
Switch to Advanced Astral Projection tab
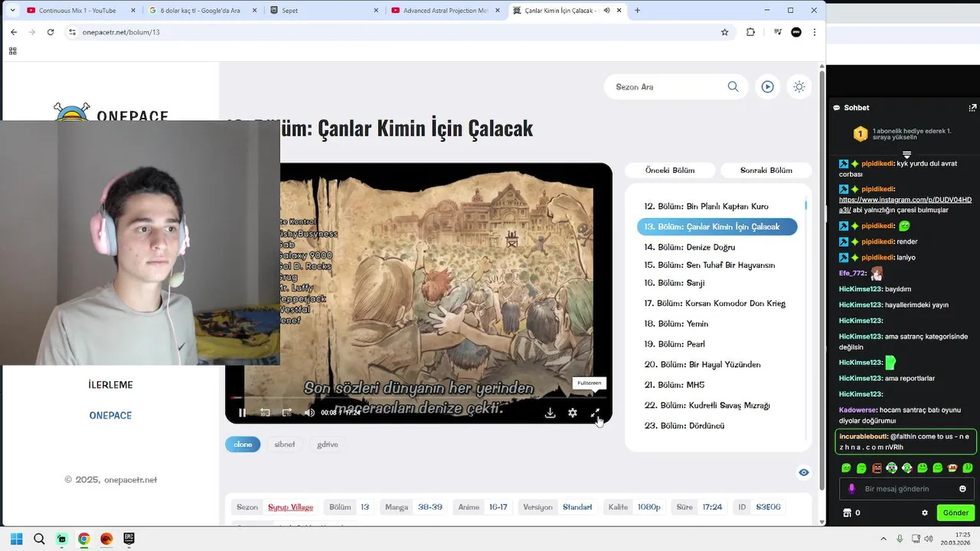[x=444, y=11]
